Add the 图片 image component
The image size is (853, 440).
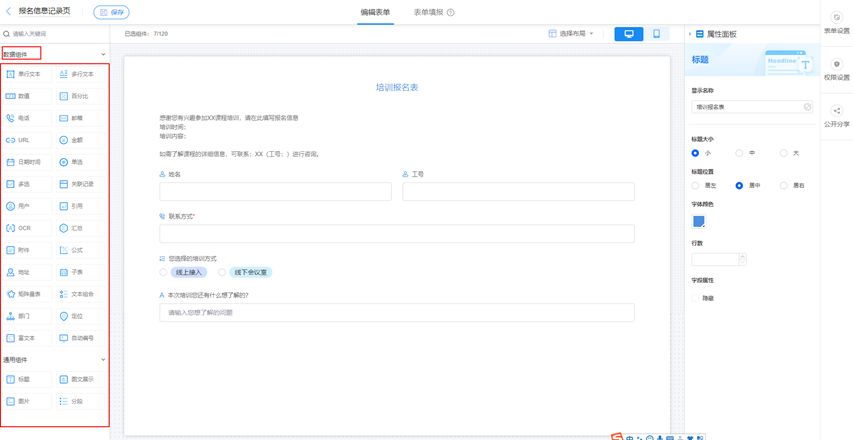coord(27,401)
